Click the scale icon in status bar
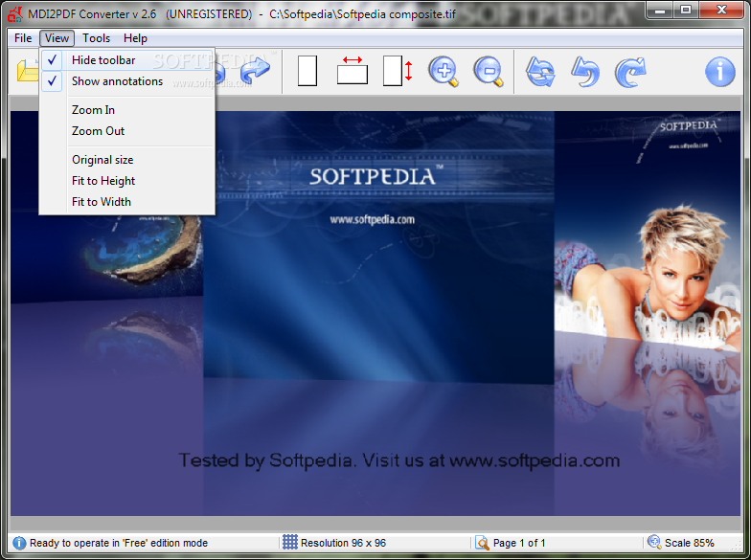Viewport: 751px width, 560px height. click(653, 542)
